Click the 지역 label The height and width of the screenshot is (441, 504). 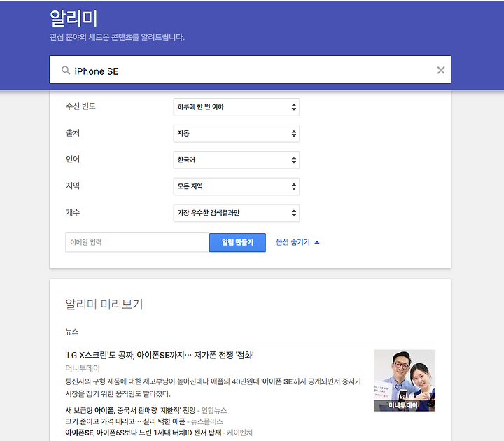(73, 185)
